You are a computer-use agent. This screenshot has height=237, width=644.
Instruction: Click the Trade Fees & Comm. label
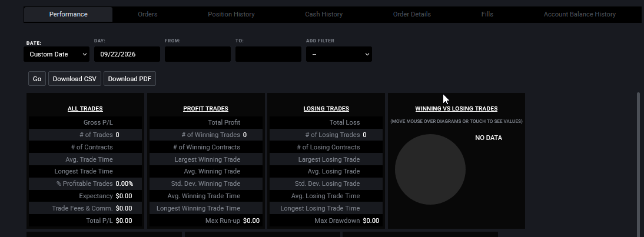pyautogui.click(x=82, y=208)
